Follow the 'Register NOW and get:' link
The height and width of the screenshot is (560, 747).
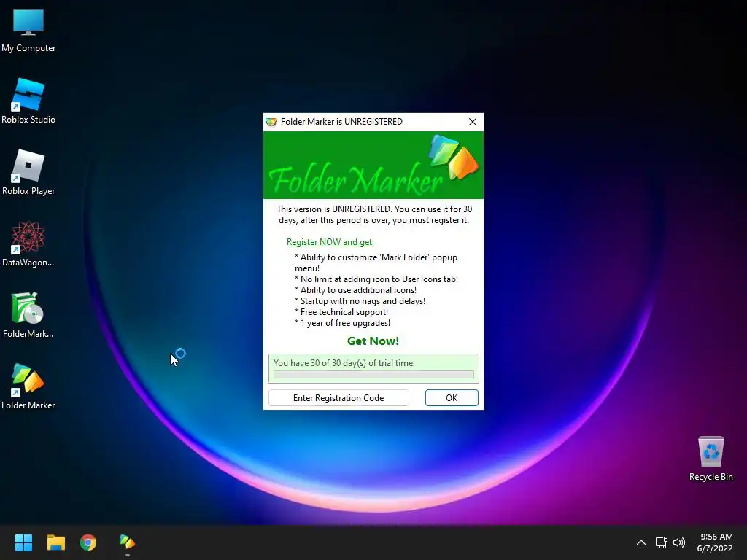pyautogui.click(x=330, y=242)
